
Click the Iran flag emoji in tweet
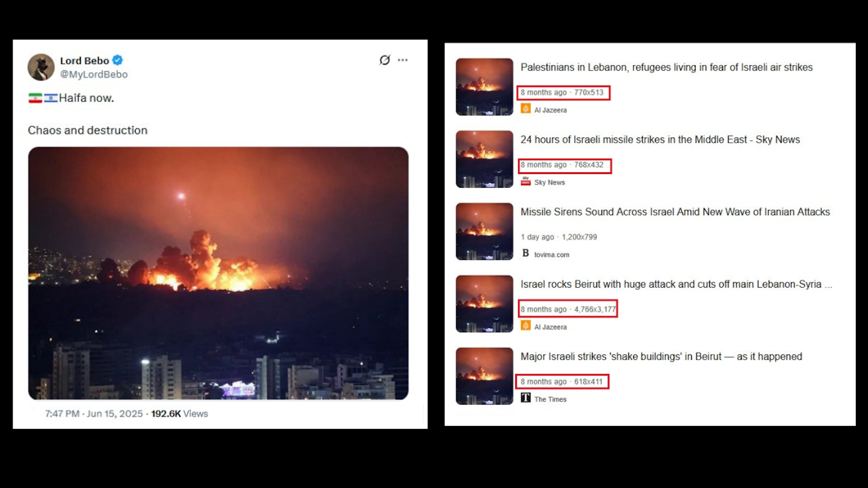click(35, 98)
